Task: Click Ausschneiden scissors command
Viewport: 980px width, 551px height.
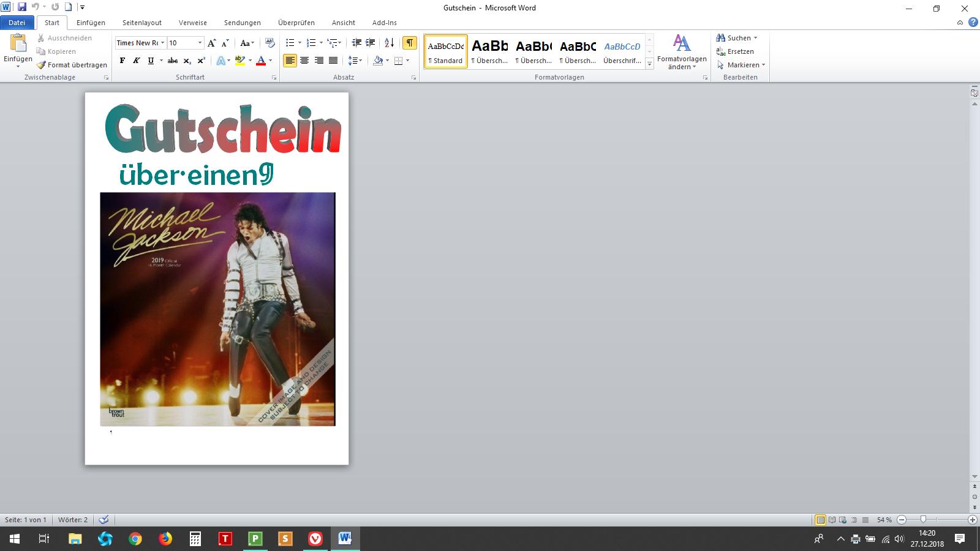Action: tap(64, 38)
